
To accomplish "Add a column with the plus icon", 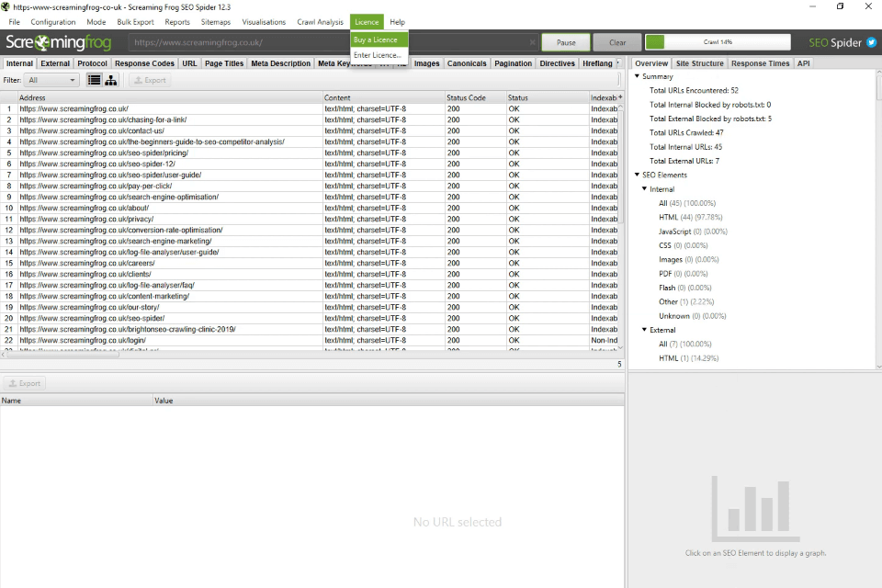I will (620, 97).
